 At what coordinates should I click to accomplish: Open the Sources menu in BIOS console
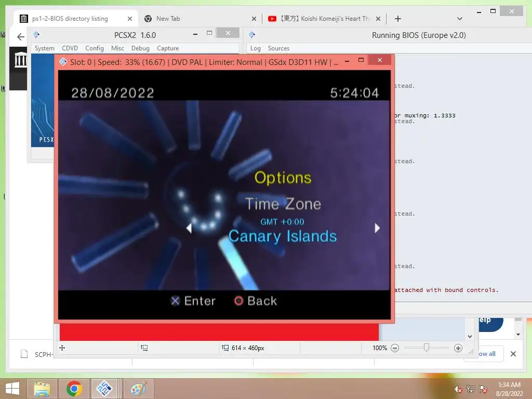pos(278,48)
